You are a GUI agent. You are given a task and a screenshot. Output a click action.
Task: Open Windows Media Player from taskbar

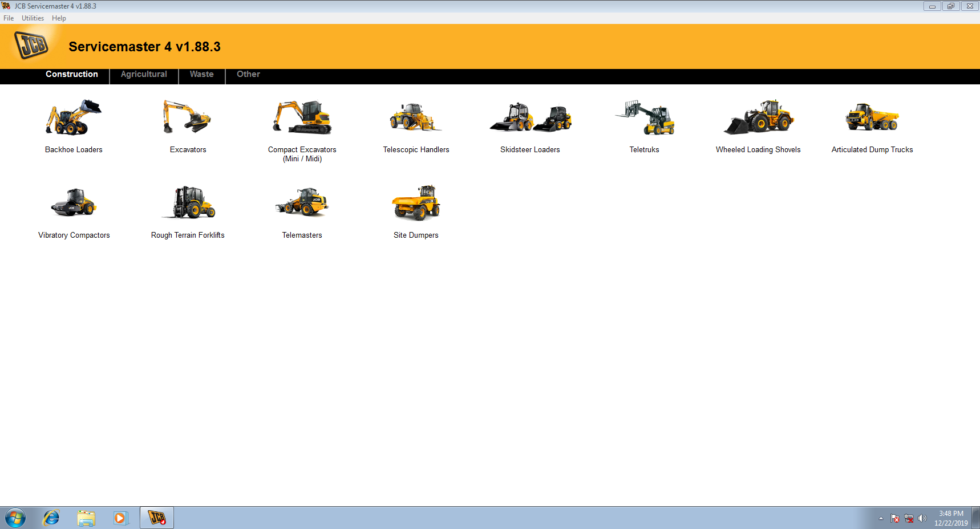point(120,518)
